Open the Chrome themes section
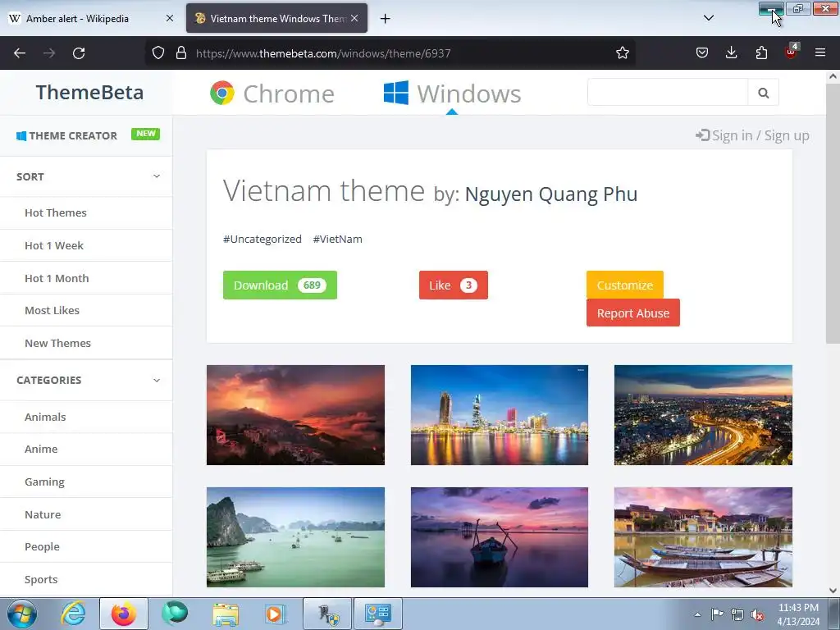The height and width of the screenshot is (630, 840). coord(272,94)
